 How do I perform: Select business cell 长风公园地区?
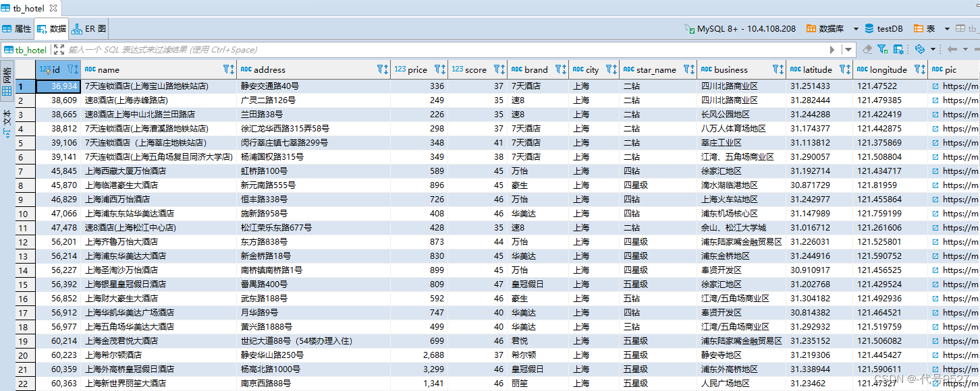coord(741,115)
